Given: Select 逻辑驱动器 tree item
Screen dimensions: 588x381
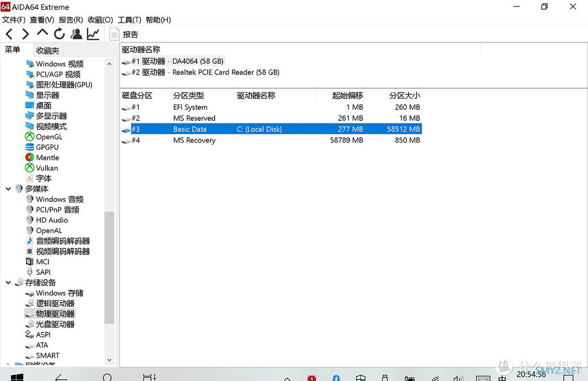Looking at the screenshot, I should point(50,303).
